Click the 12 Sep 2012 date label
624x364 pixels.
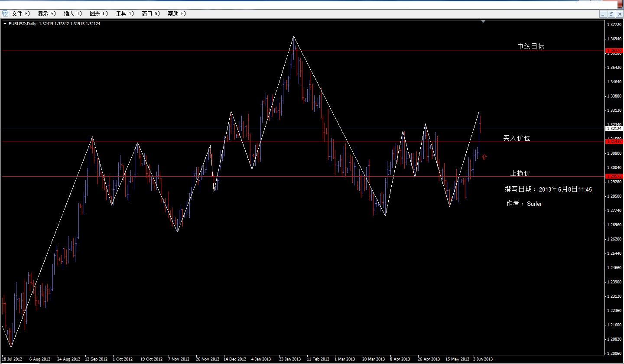(x=96, y=359)
